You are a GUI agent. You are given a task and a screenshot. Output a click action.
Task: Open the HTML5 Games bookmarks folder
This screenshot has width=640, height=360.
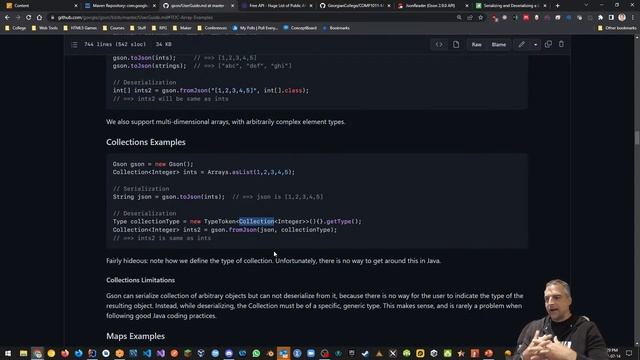pyautogui.click(x=80, y=28)
